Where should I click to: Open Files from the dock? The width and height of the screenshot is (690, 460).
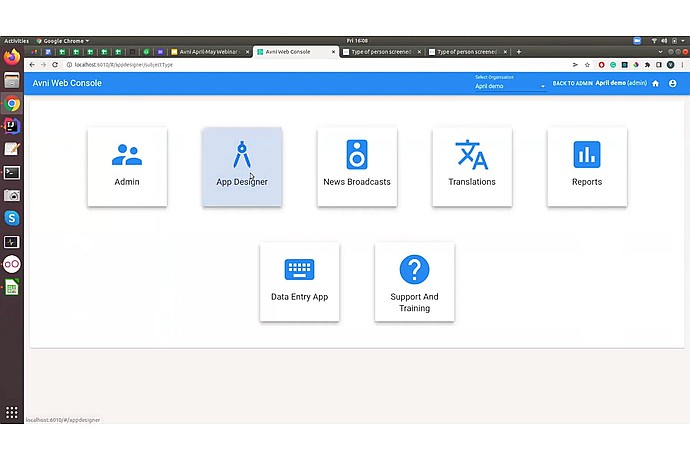[12, 81]
